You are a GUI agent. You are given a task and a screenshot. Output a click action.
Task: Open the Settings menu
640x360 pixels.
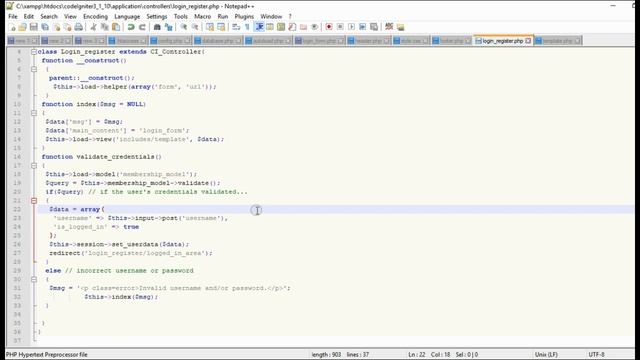click(157, 16)
